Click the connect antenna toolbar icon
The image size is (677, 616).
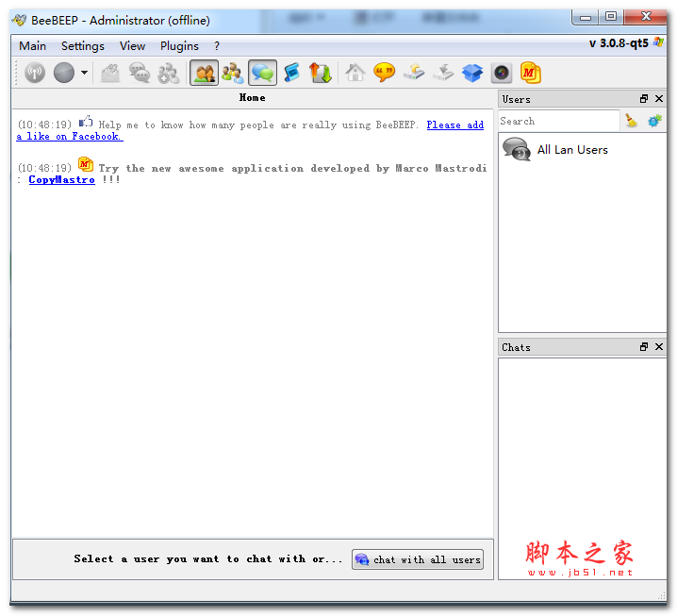[x=35, y=72]
